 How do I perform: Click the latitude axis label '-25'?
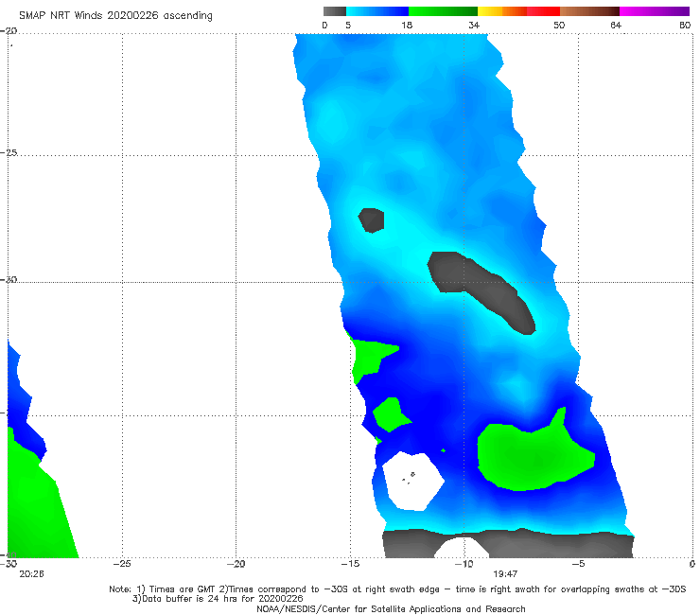pyautogui.click(x=9, y=152)
